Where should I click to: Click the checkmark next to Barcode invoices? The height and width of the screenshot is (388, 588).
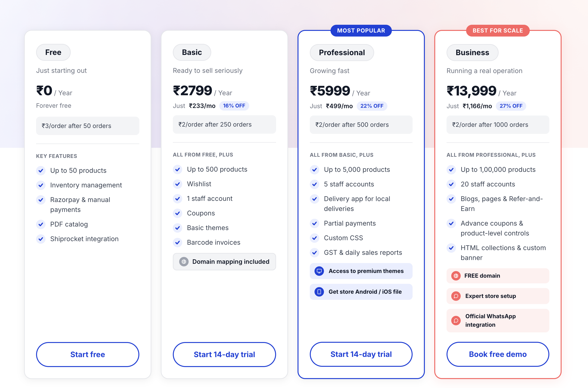coord(178,243)
